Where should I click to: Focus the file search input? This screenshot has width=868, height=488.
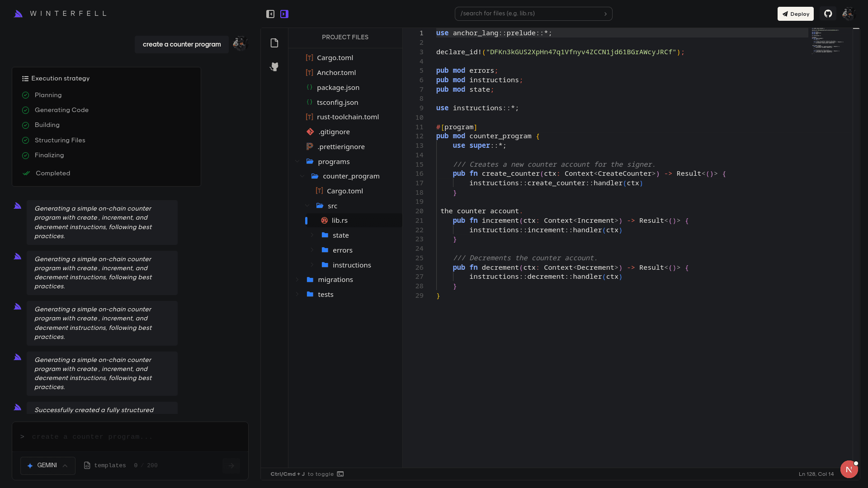(533, 14)
